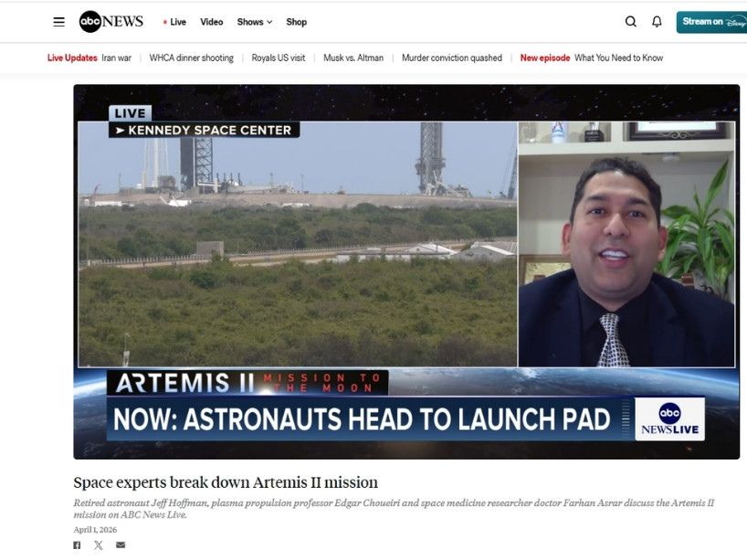Open notifications bell icon

pos(657,21)
